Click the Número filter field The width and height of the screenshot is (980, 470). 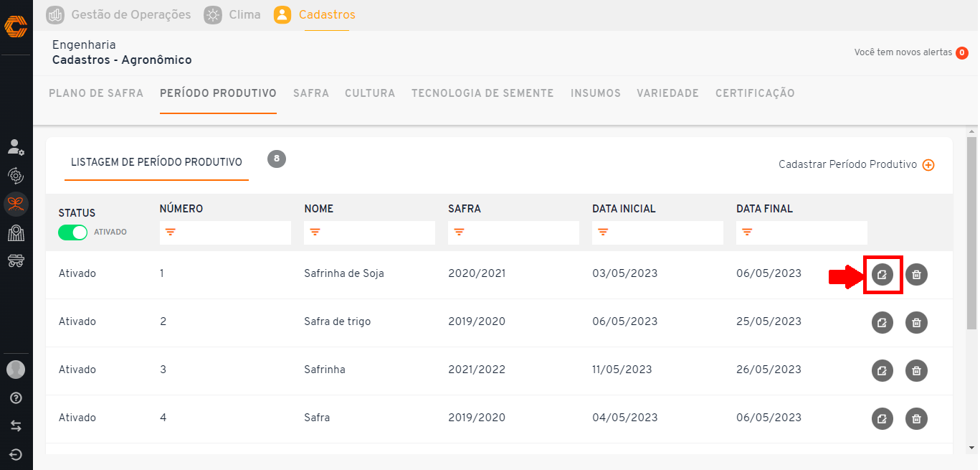coord(225,232)
